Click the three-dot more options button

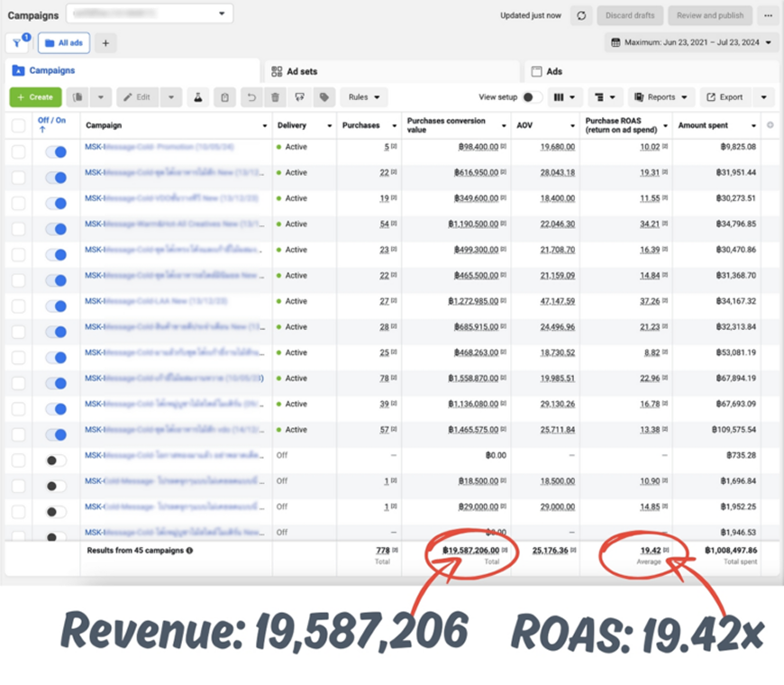tap(768, 15)
